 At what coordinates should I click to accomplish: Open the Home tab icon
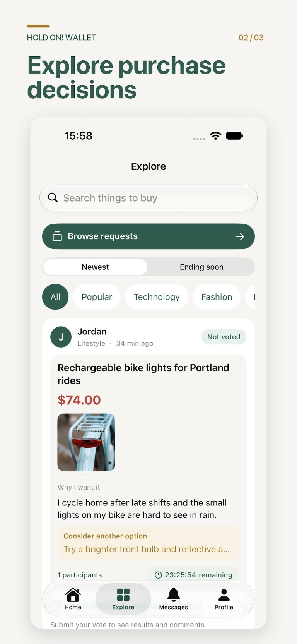click(73, 594)
